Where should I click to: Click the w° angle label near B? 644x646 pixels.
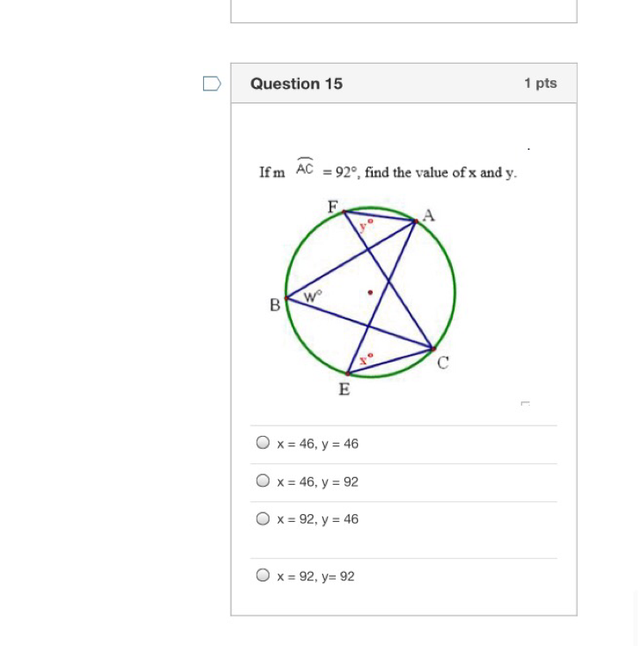[x=313, y=296]
